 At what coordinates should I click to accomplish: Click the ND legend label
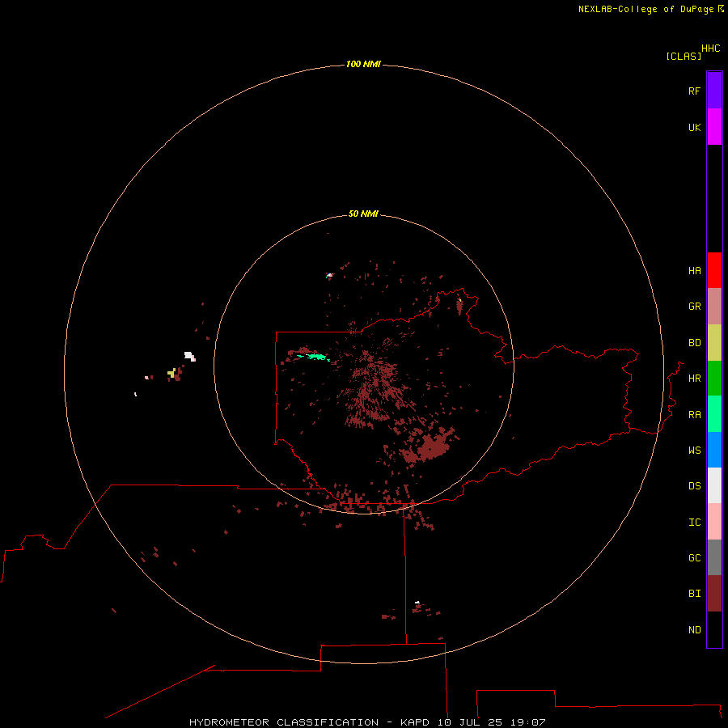click(x=694, y=630)
